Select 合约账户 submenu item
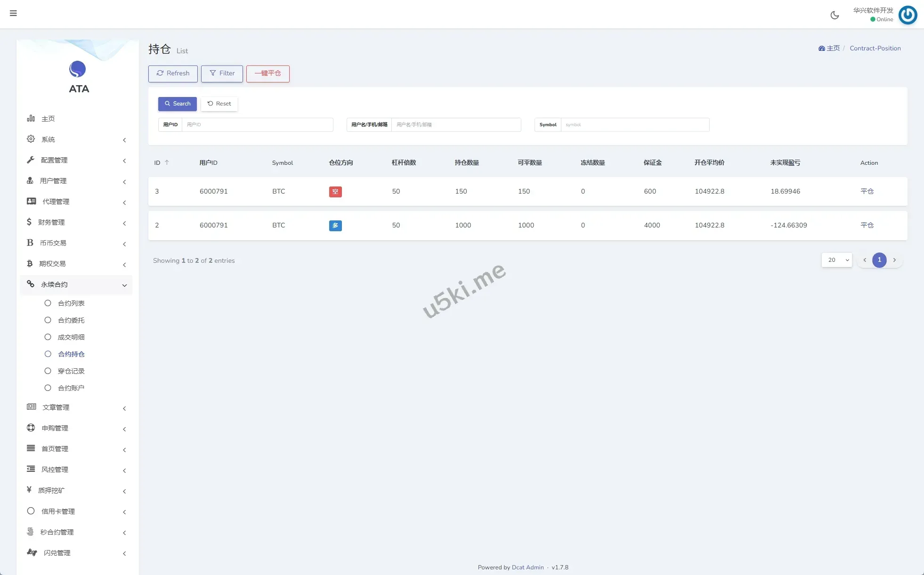 (x=71, y=388)
